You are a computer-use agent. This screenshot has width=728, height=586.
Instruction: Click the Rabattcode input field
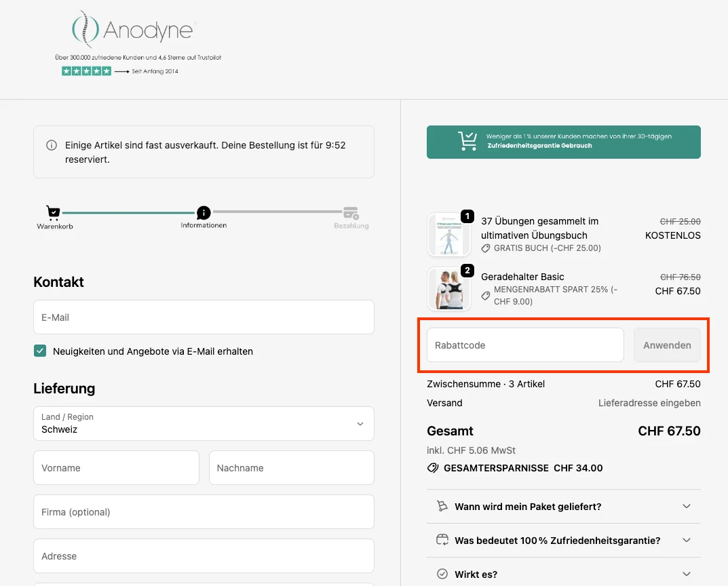point(524,345)
